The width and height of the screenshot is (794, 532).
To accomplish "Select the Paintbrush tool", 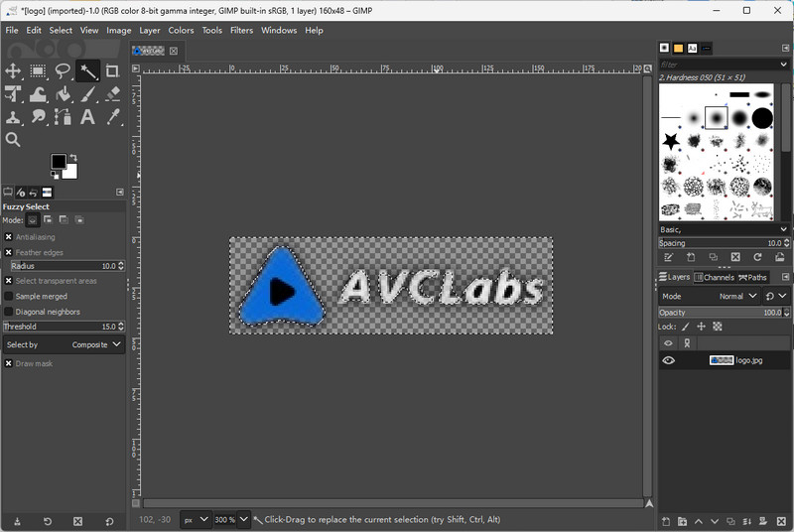I will click(87, 94).
